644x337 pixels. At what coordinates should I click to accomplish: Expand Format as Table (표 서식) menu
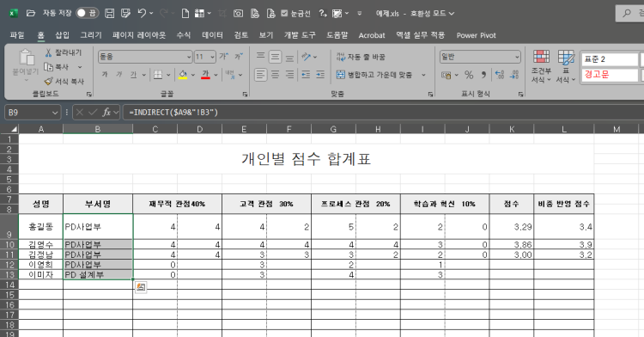[566, 66]
